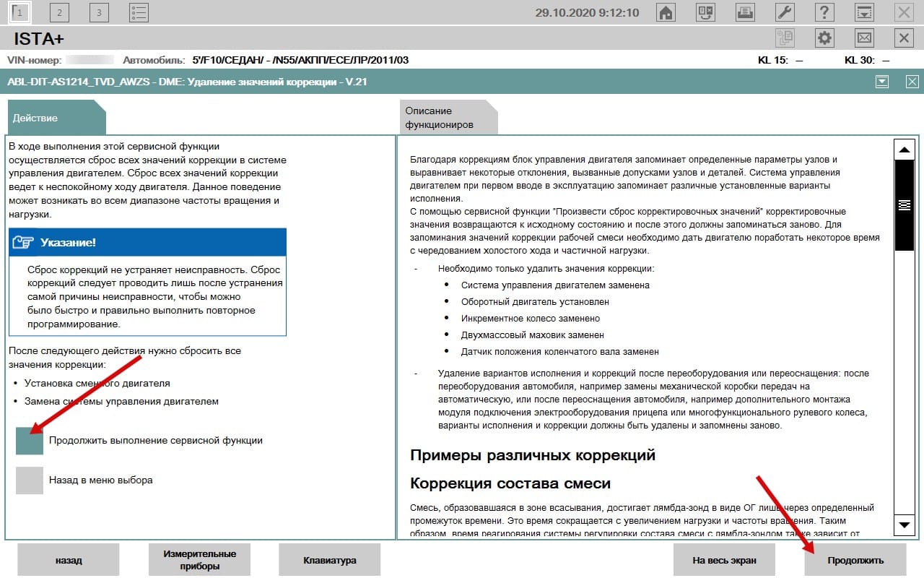The width and height of the screenshot is (924, 578).
Task: Close the ABL-DIT-AS1214 procedure window
Action: tap(912, 82)
